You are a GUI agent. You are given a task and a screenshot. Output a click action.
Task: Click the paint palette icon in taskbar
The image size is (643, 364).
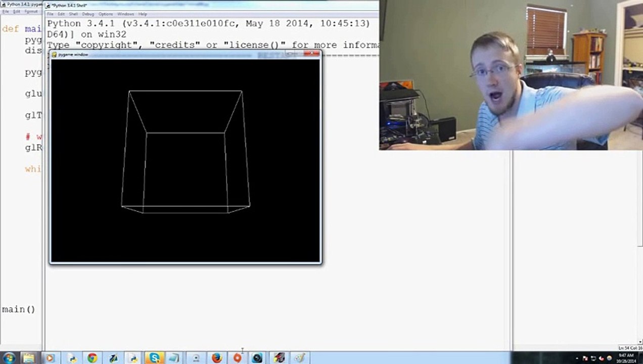[x=299, y=358]
